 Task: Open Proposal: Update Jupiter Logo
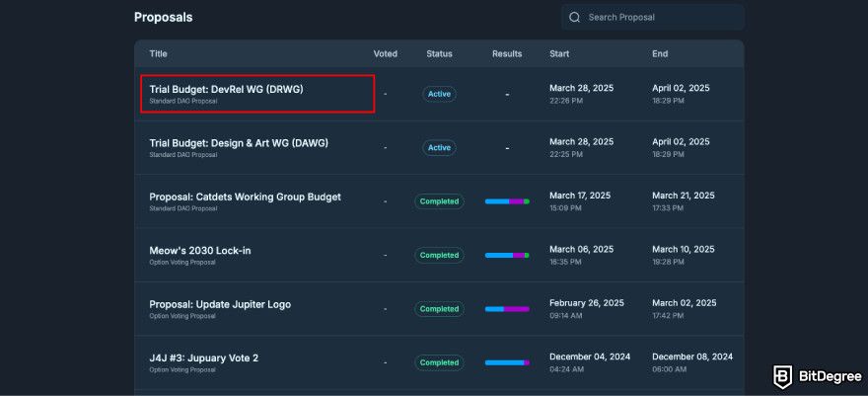(220, 304)
